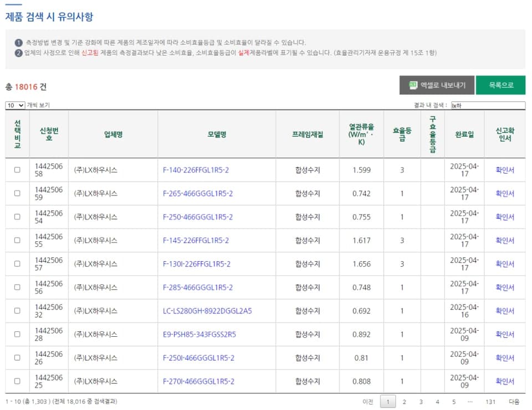The width and height of the screenshot is (532, 410).
Task: Open the 10개씩 보기 rows-per-page dropdown
Action: (x=16, y=105)
